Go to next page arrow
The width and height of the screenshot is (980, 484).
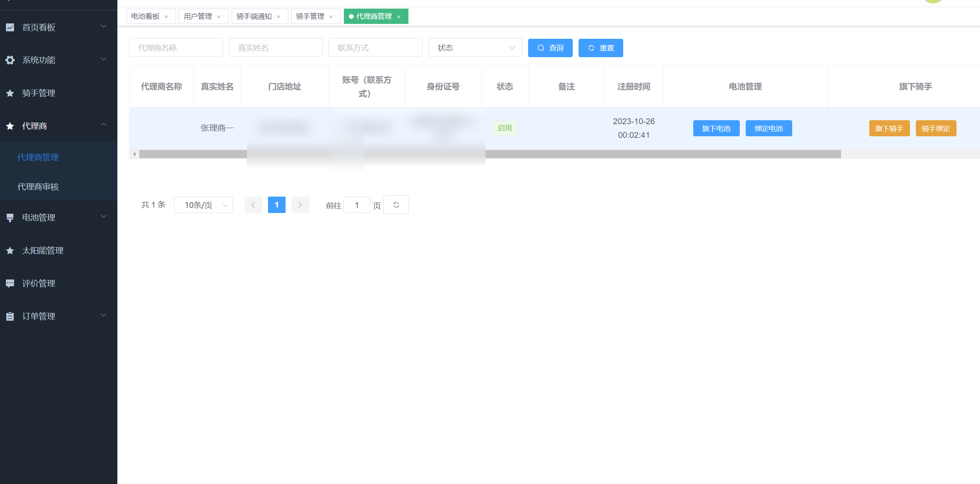tap(300, 205)
